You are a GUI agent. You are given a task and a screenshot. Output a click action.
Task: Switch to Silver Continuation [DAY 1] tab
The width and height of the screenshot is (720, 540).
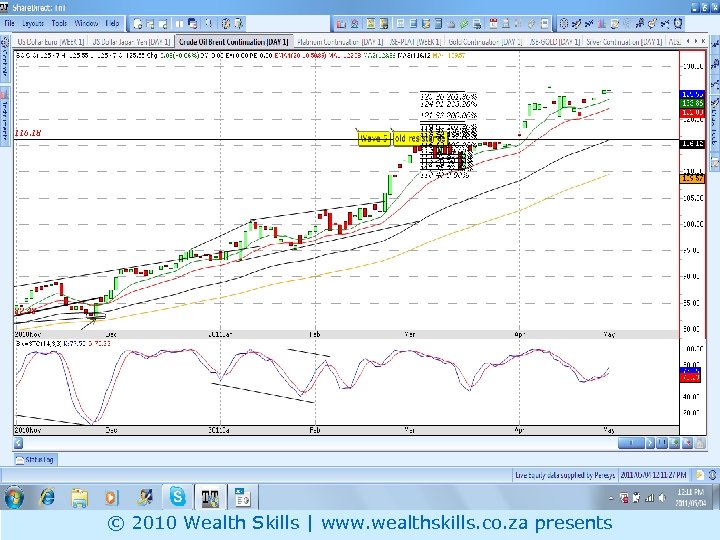(x=624, y=42)
